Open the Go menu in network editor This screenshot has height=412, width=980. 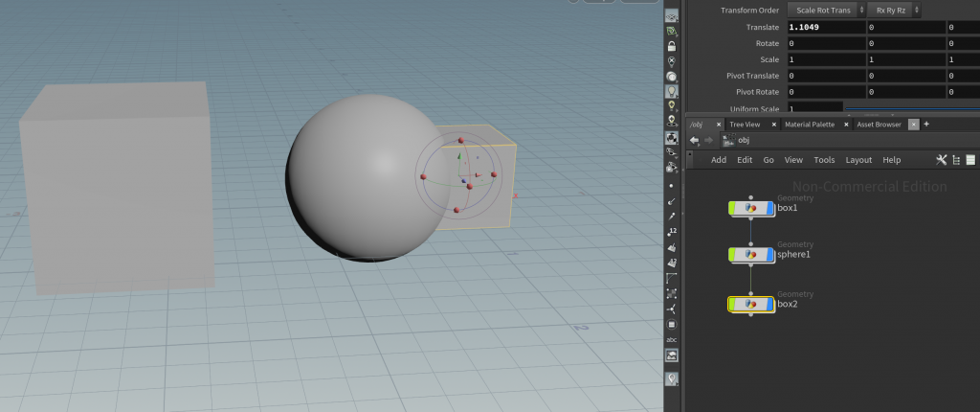pyautogui.click(x=768, y=160)
